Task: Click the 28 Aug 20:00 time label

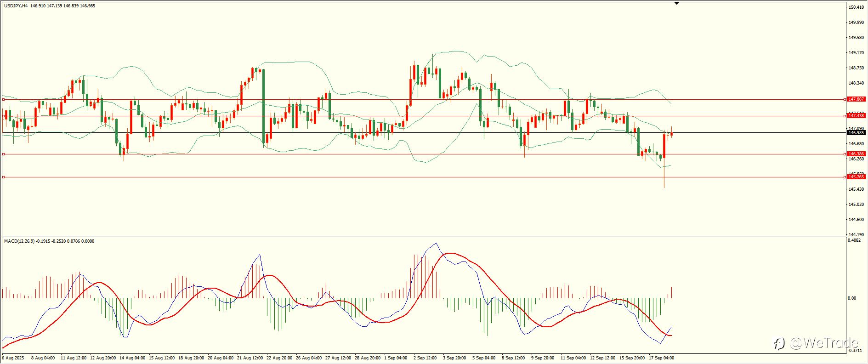Action: pyautogui.click(x=368, y=358)
